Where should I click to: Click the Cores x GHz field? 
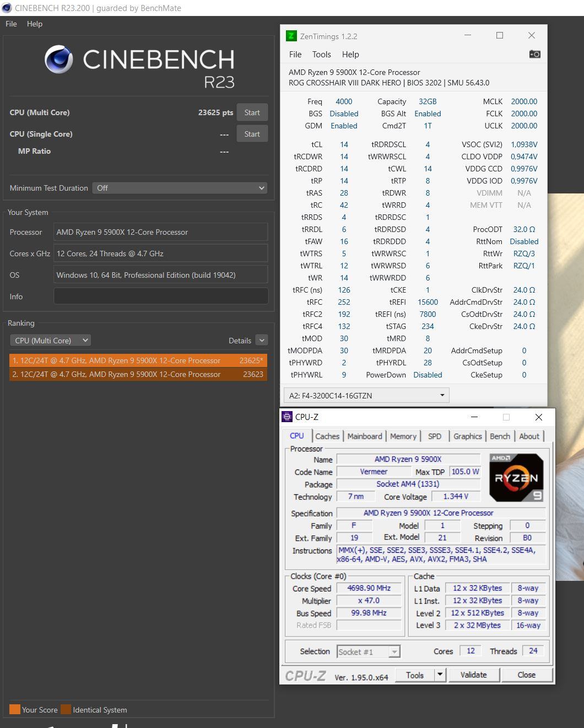[161, 254]
